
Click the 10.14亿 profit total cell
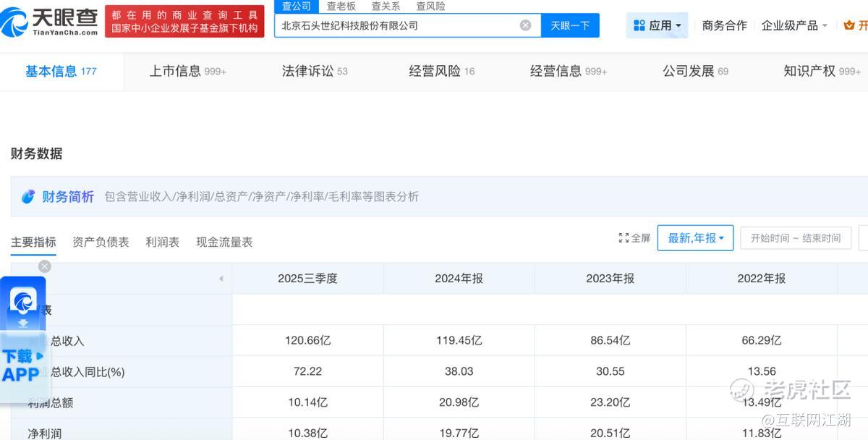307,402
